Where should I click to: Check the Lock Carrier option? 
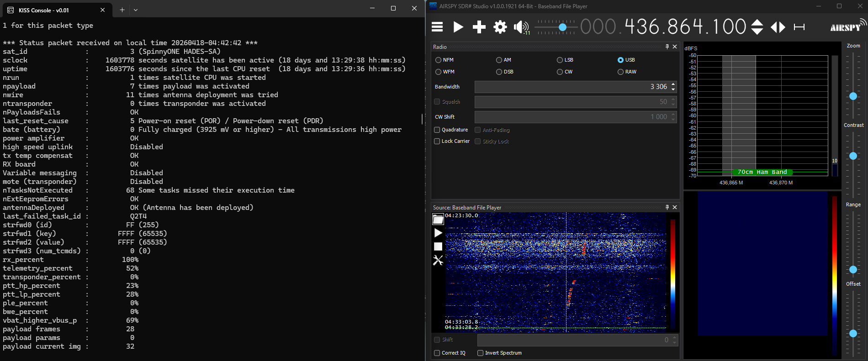pyautogui.click(x=437, y=141)
